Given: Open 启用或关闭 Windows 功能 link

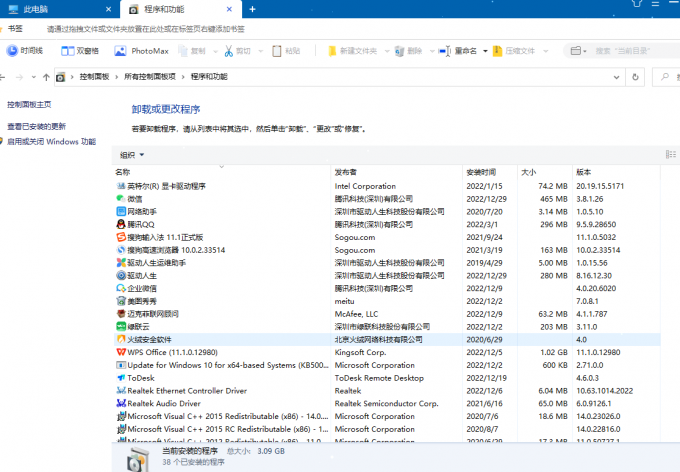Looking at the screenshot, I should click(51, 142).
